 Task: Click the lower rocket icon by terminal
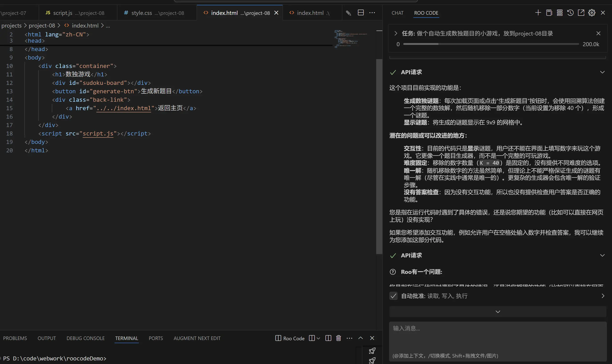click(372, 360)
